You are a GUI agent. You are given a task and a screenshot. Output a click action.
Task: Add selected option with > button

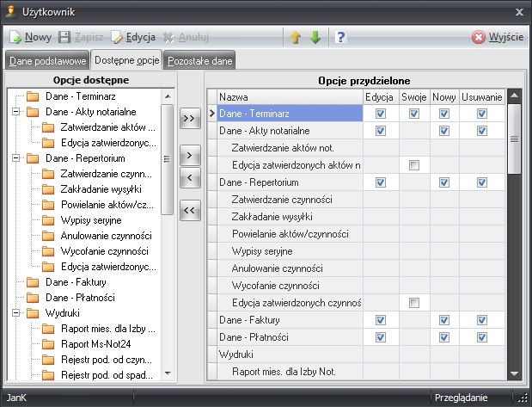190,157
